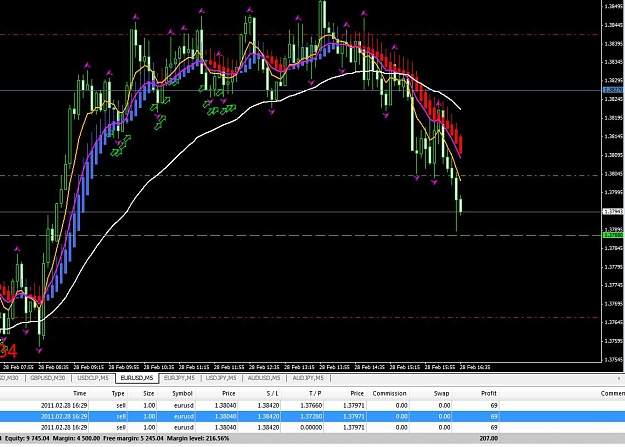
Task: Click open price 1.38040 in the T/P 1.37660 row
Action: pyautogui.click(x=225, y=405)
